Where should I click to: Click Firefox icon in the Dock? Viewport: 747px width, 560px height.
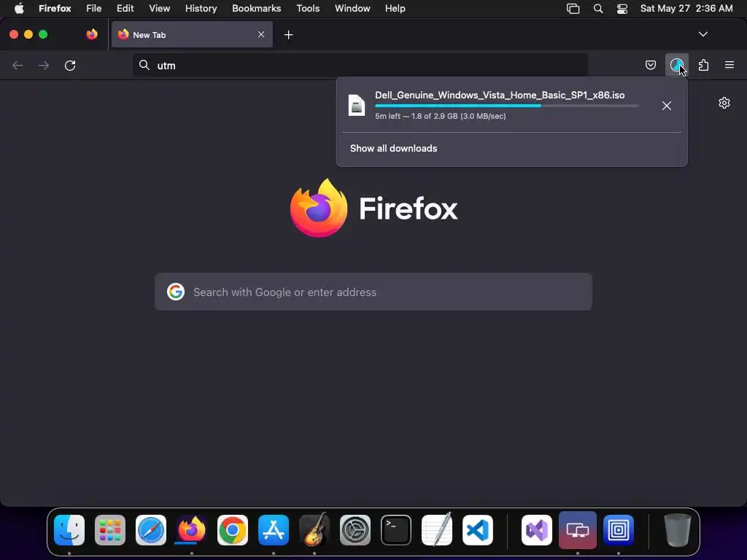pos(192,530)
